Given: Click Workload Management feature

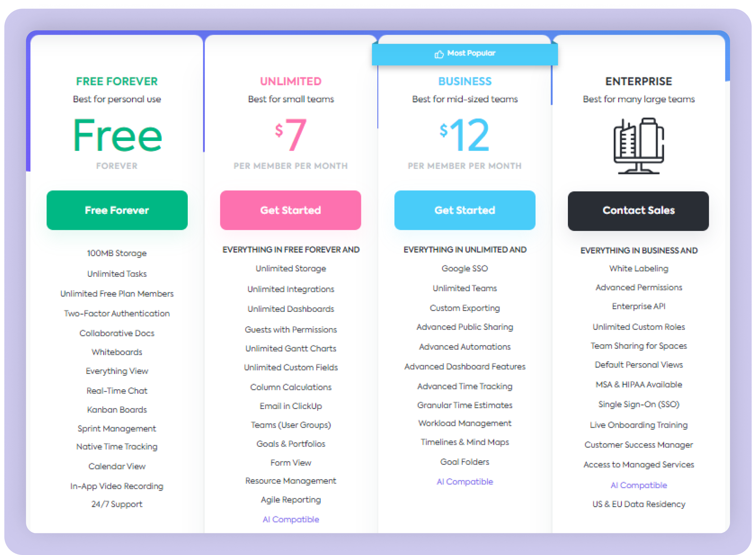Looking at the screenshot, I should pyautogui.click(x=465, y=423).
